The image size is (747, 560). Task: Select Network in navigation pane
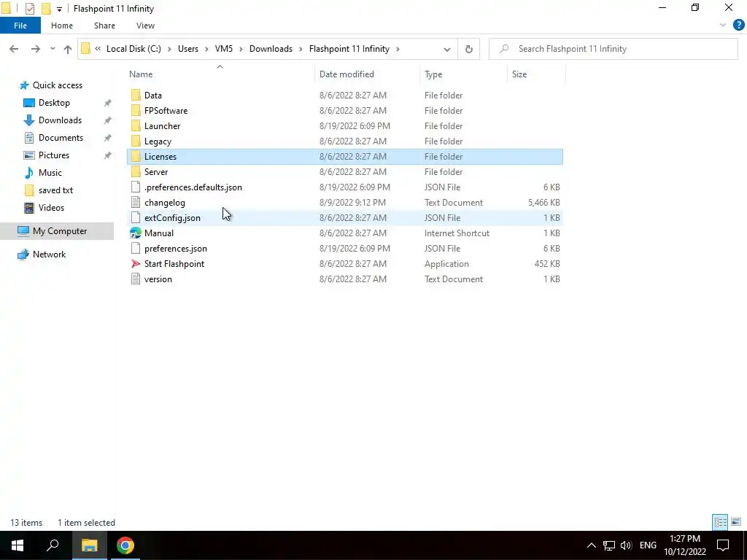49,254
